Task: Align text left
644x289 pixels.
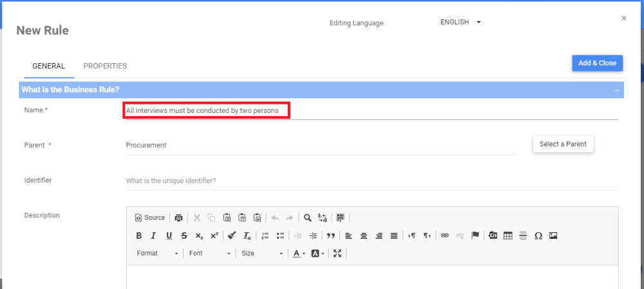Action: tap(348, 236)
